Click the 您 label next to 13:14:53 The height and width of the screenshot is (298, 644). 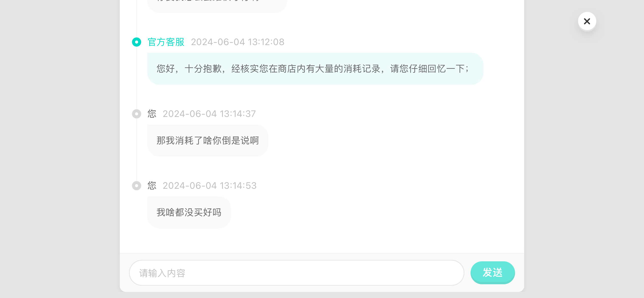point(152,186)
